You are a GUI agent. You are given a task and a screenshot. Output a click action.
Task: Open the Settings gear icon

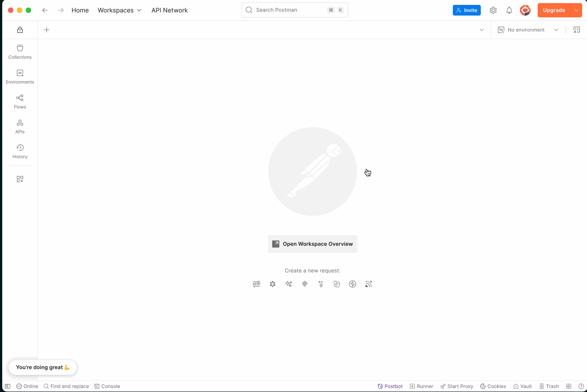click(x=493, y=10)
